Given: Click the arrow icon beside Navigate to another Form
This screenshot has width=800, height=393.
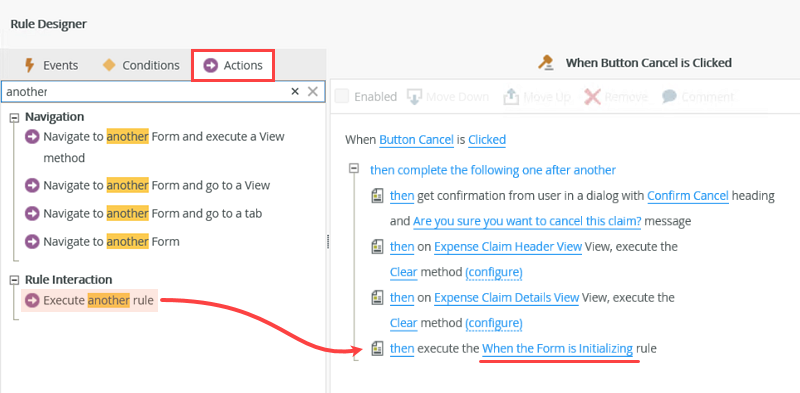Looking at the screenshot, I should 32,241.
